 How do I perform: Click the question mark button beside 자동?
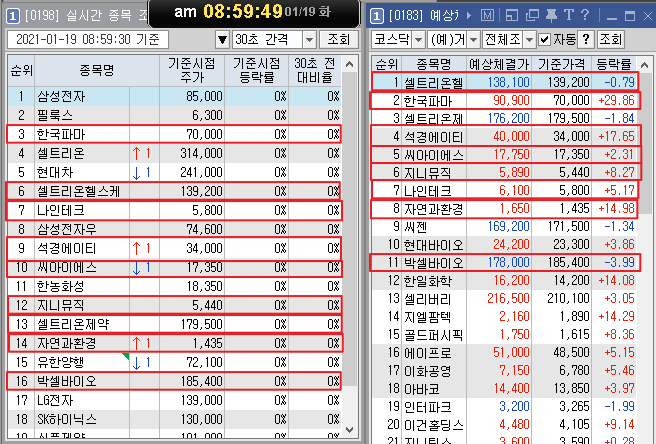[x=586, y=39]
